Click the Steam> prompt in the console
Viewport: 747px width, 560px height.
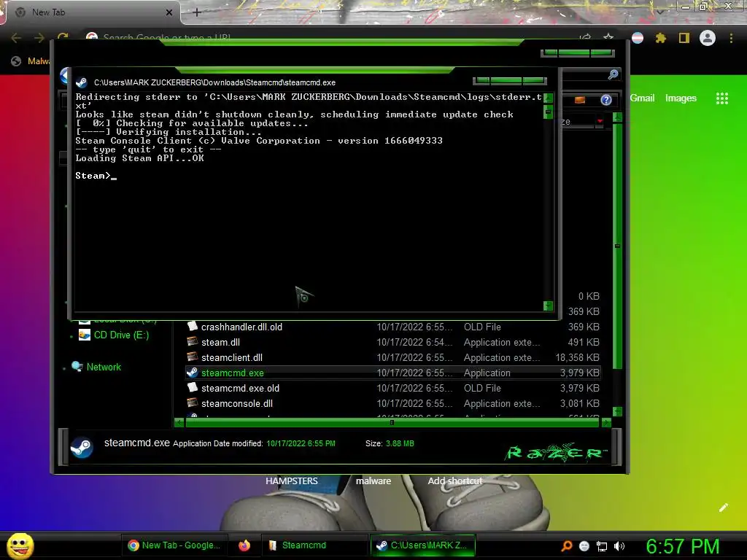click(x=93, y=176)
